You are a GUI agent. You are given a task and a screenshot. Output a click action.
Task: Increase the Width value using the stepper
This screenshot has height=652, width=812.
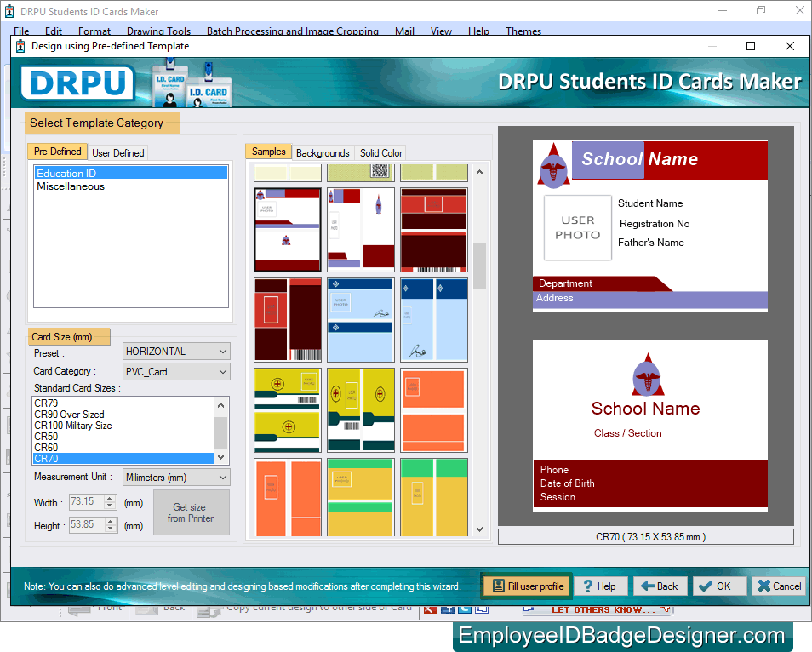112,498
